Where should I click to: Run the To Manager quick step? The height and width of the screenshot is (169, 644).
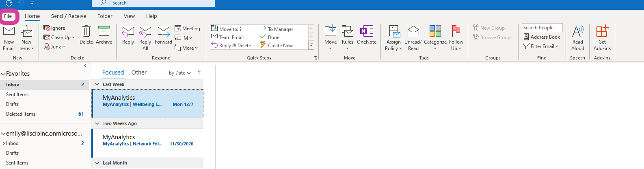pyautogui.click(x=277, y=29)
